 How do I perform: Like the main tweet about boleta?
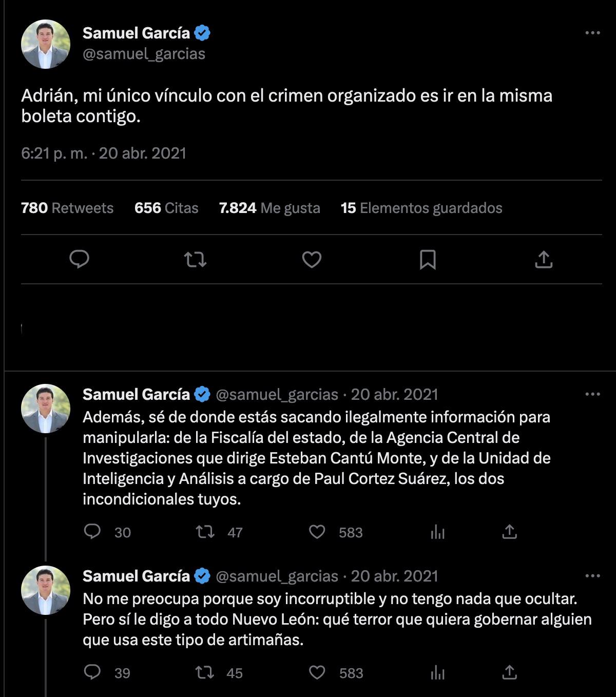tap(312, 260)
